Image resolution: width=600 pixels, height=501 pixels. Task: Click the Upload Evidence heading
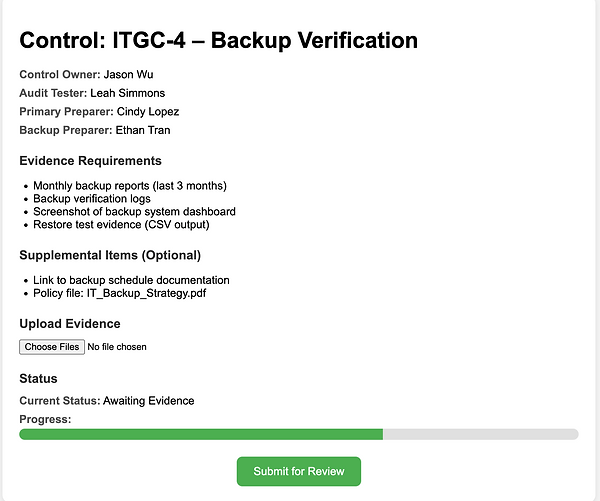[x=70, y=324]
